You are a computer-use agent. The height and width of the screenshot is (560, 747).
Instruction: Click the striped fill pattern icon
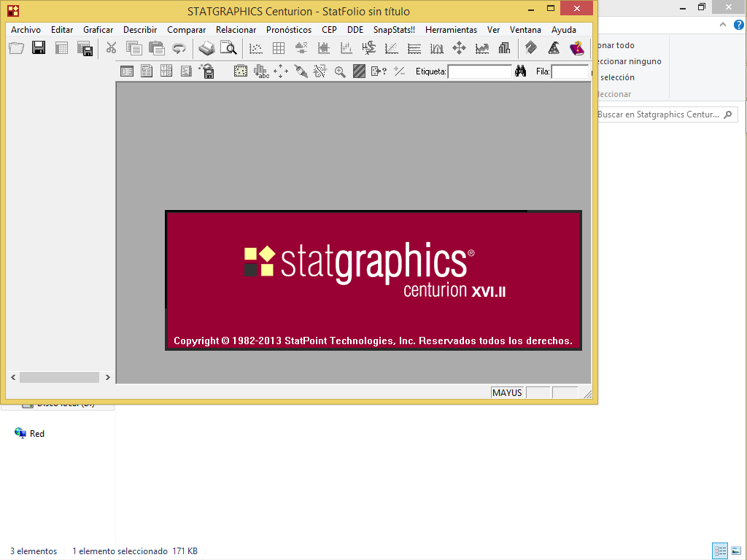pos(359,71)
